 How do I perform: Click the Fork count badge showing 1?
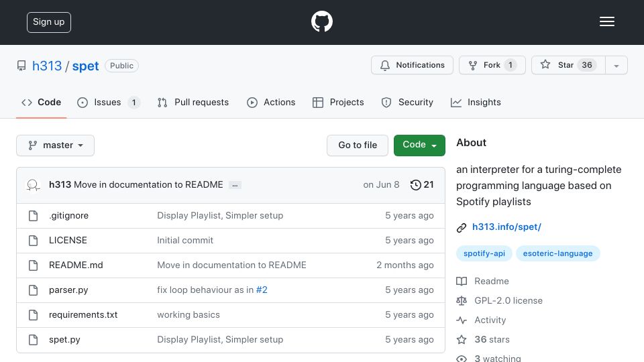tap(510, 65)
